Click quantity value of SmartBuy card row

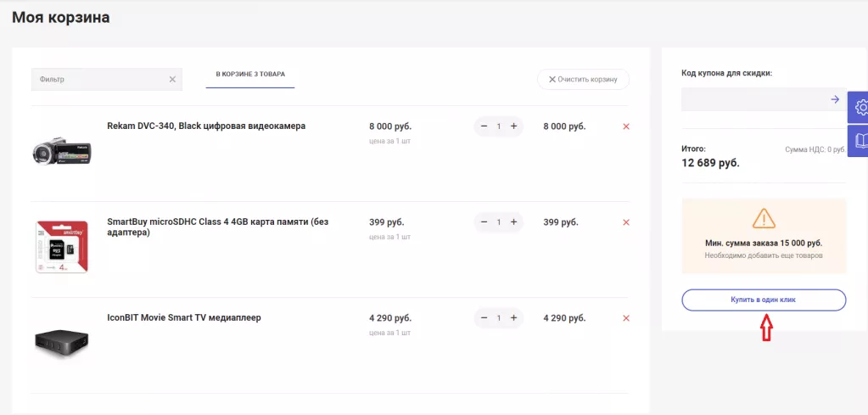[499, 222]
